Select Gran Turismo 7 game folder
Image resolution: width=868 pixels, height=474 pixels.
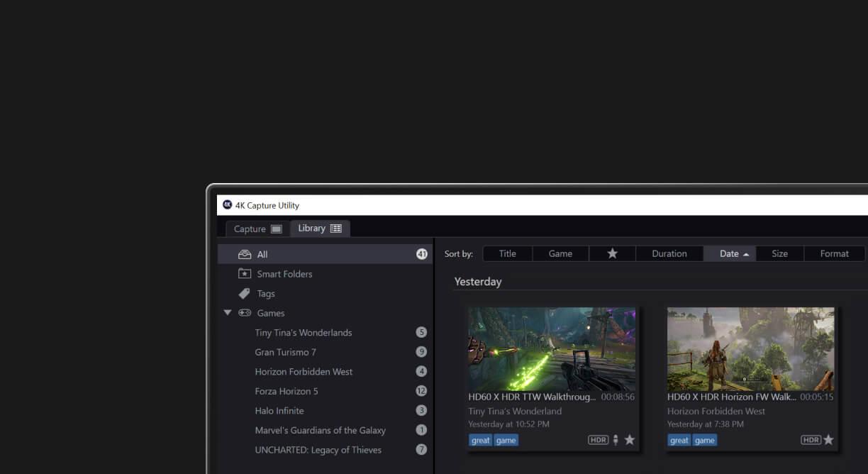285,352
